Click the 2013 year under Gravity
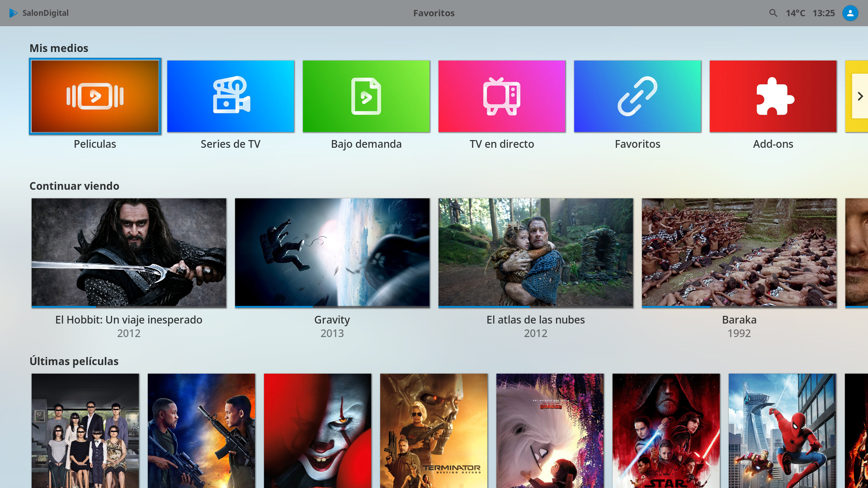The image size is (868, 488). (332, 333)
